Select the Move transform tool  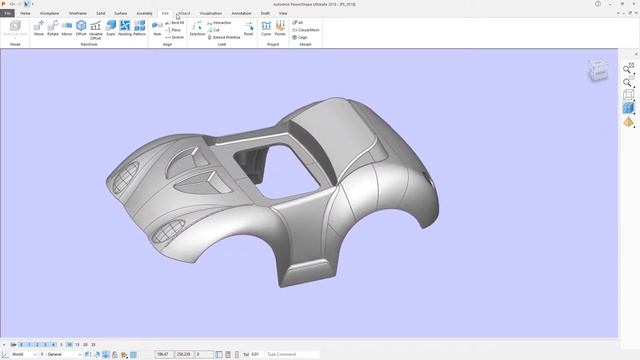tap(39, 28)
